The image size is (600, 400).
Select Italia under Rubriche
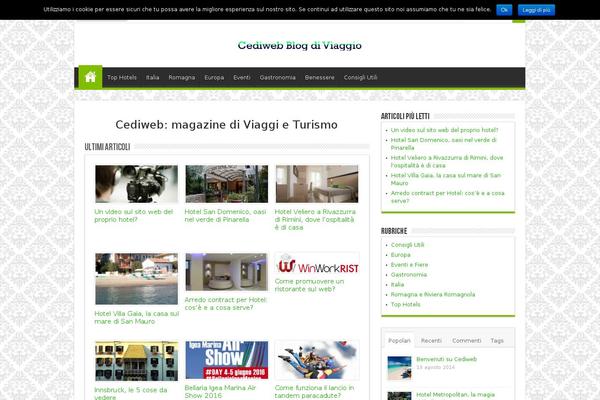[x=397, y=284]
